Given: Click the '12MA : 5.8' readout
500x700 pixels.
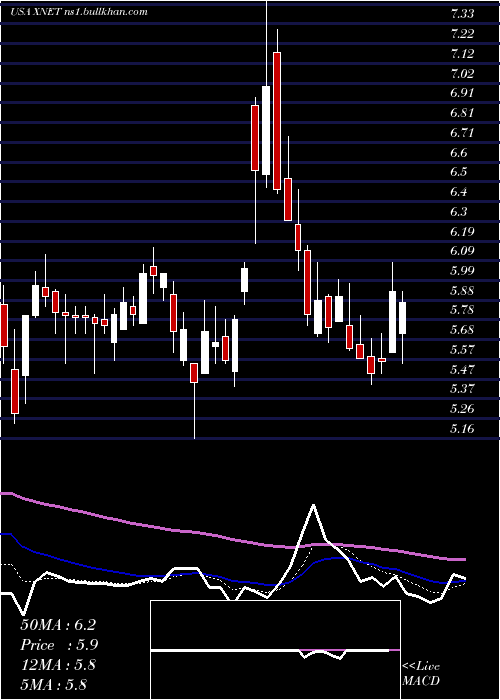Looking at the screenshot, I should coord(58,665).
